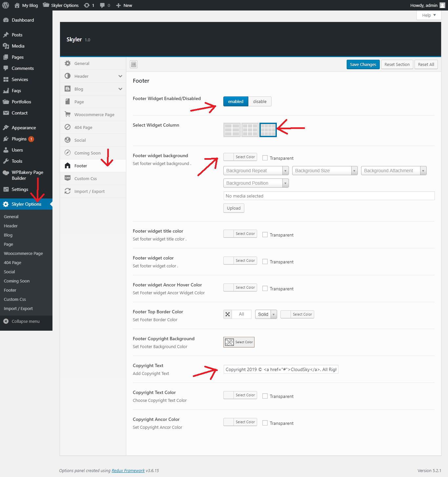Open the Custom Css panel tab

93,178
